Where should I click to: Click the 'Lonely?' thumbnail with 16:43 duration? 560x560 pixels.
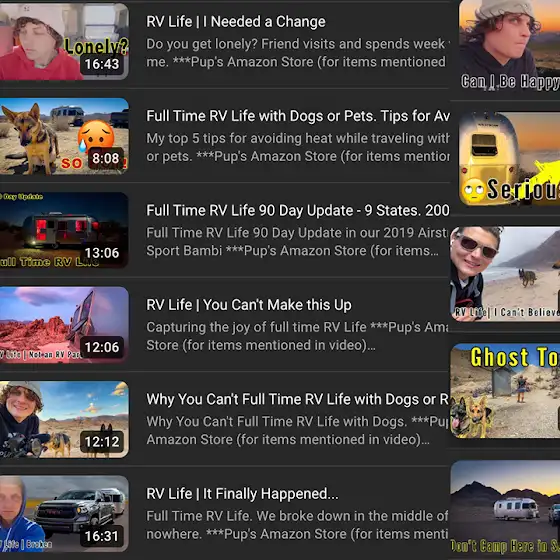(x=64, y=41)
